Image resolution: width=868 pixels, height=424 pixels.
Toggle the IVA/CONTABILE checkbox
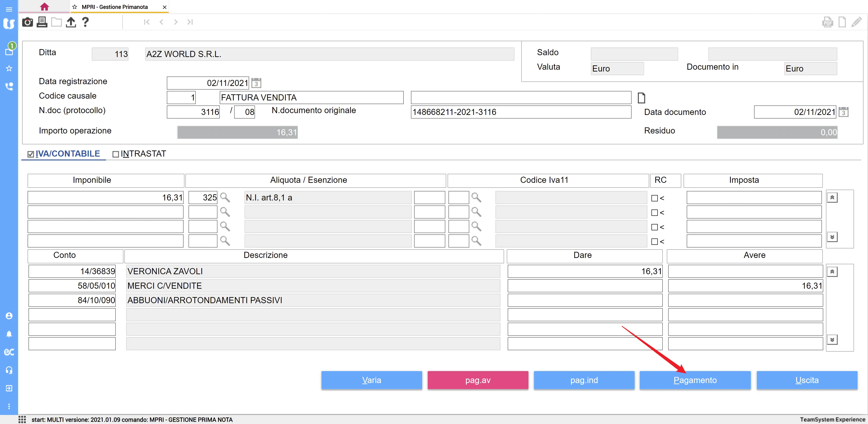pyautogui.click(x=31, y=154)
